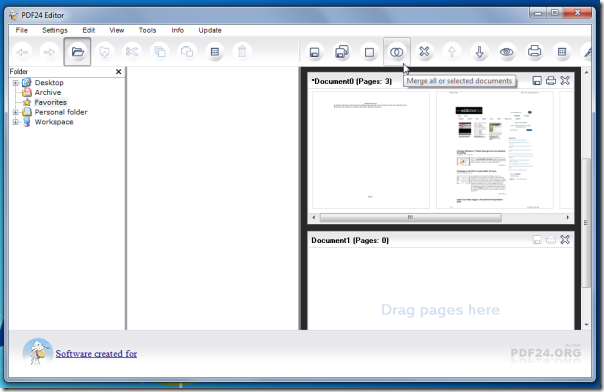Viewport: 604px width, 392px height.
Task: Click the printer icon in main toolbar
Action: point(534,51)
